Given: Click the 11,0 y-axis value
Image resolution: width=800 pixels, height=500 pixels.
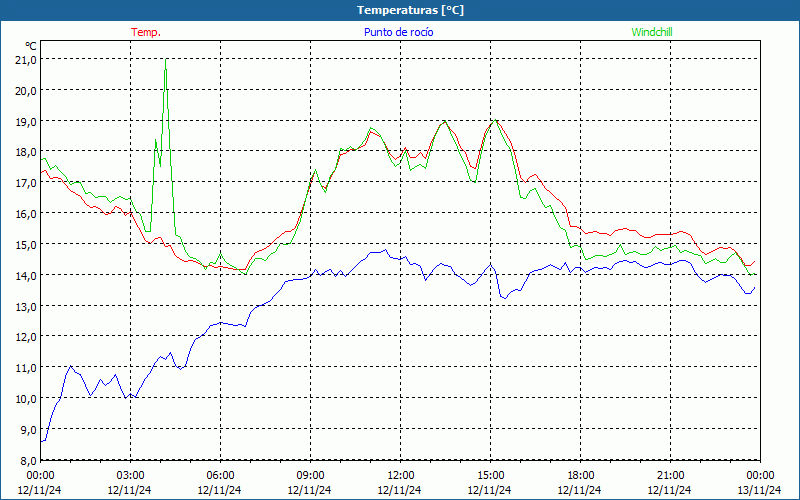Looking at the screenshot, I should (27, 368).
